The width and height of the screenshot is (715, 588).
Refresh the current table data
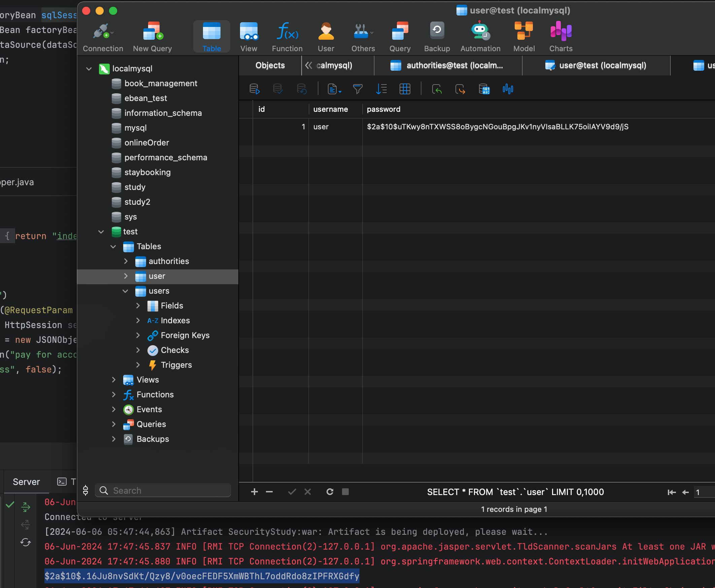pos(330,491)
